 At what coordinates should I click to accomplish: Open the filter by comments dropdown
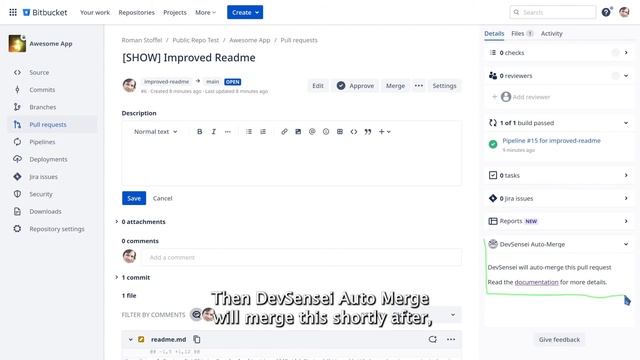(453, 315)
